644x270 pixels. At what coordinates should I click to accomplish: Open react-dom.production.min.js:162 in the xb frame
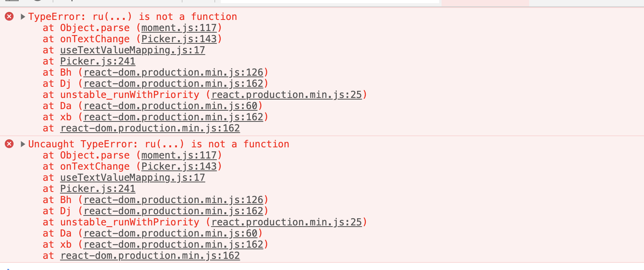click(x=174, y=117)
